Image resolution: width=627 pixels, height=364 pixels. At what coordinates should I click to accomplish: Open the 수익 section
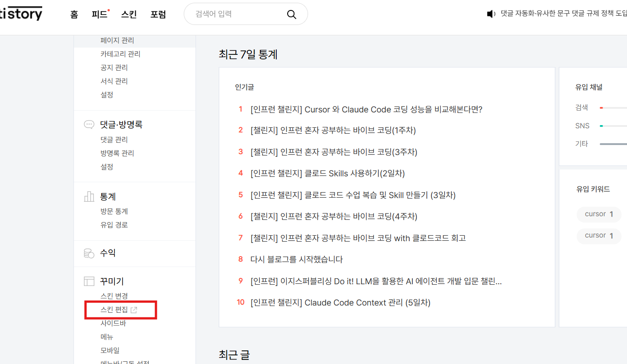click(x=108, y=253)
